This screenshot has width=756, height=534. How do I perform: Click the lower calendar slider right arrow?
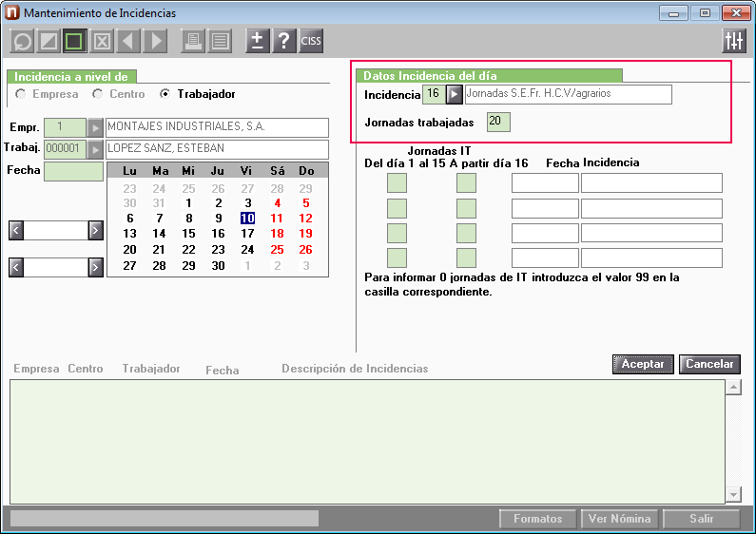click(x=95, y=267)
